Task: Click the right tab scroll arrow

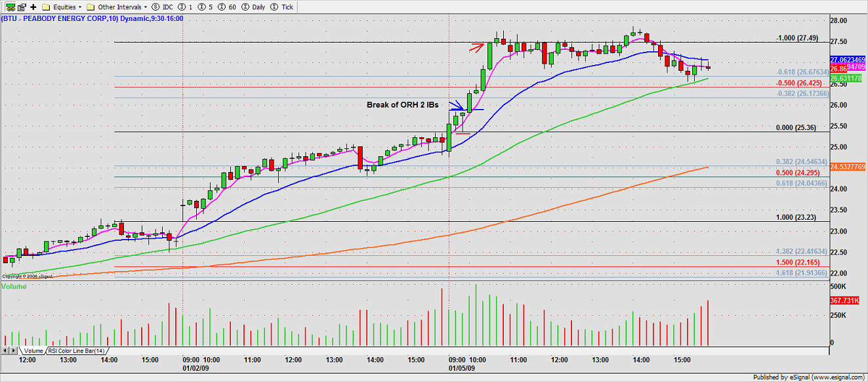Action: click(14, 351)
